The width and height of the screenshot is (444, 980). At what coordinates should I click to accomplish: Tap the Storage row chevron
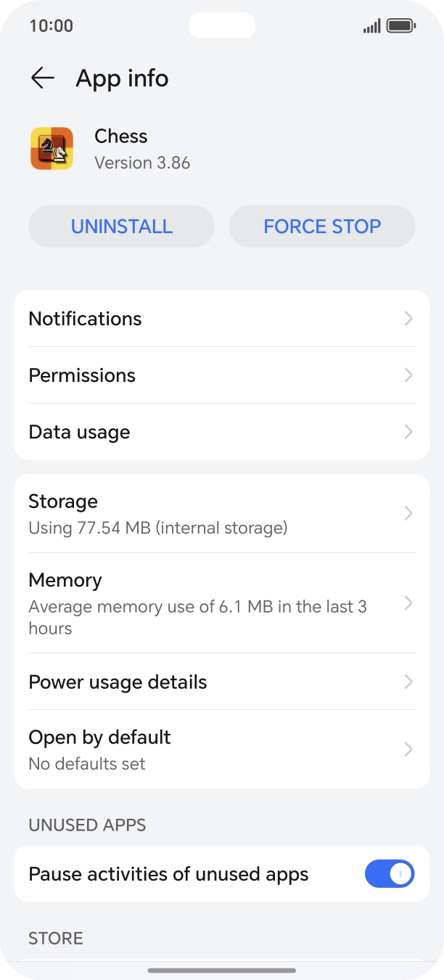point(408,513)
